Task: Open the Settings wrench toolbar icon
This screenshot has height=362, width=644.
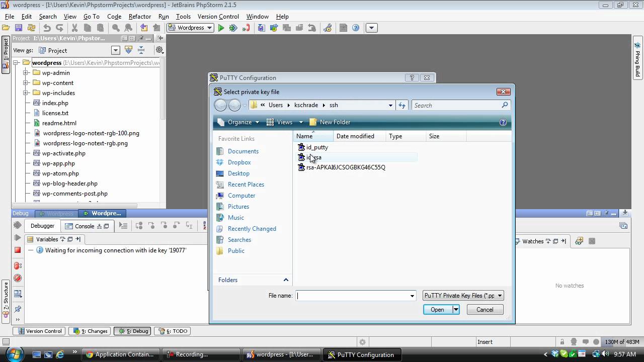Action: coord(327,28)
